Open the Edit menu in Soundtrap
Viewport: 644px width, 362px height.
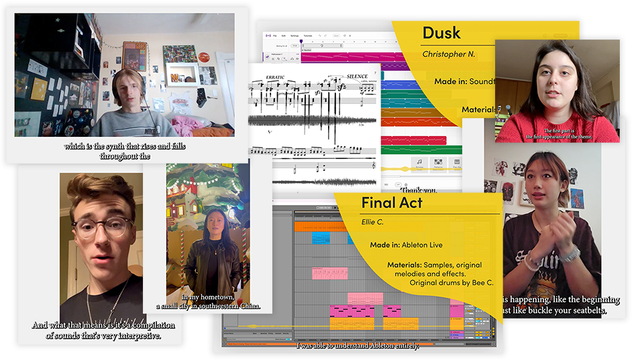283,36
